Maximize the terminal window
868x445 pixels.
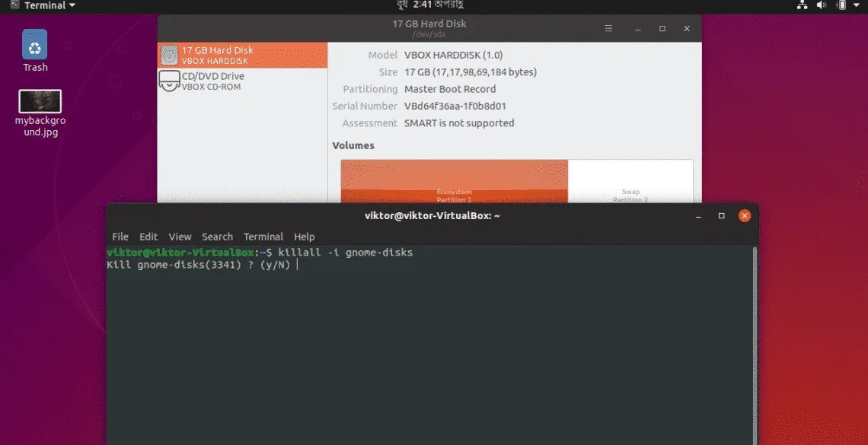721,216
